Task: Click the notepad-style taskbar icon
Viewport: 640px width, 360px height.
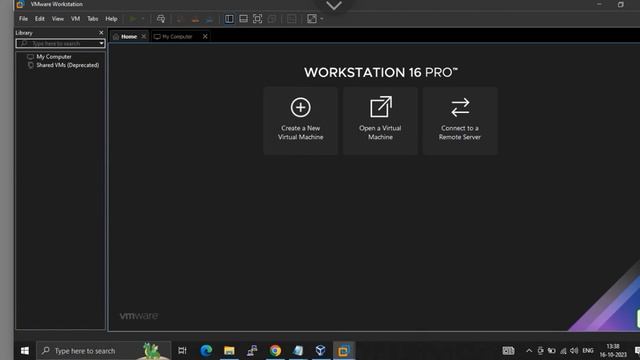Action: 298,351
